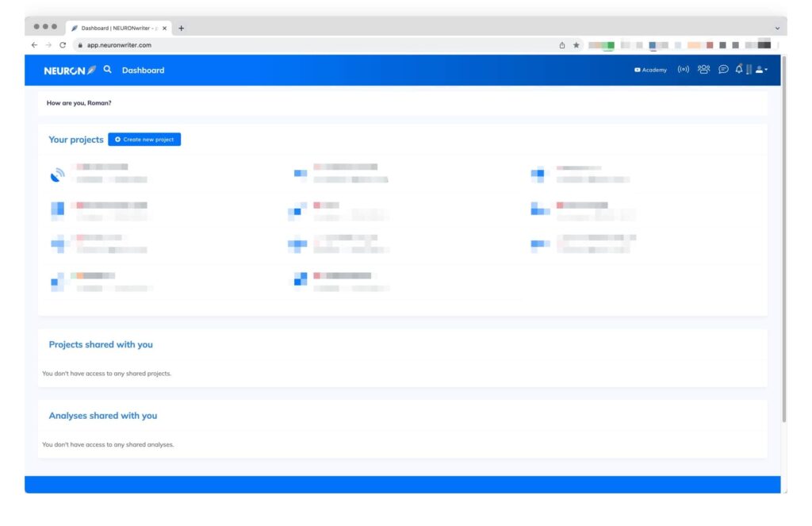The width and height of the screenshot is (812, 526).
Task: Open the Dashboard header menu item
Action: pos(143,71)
